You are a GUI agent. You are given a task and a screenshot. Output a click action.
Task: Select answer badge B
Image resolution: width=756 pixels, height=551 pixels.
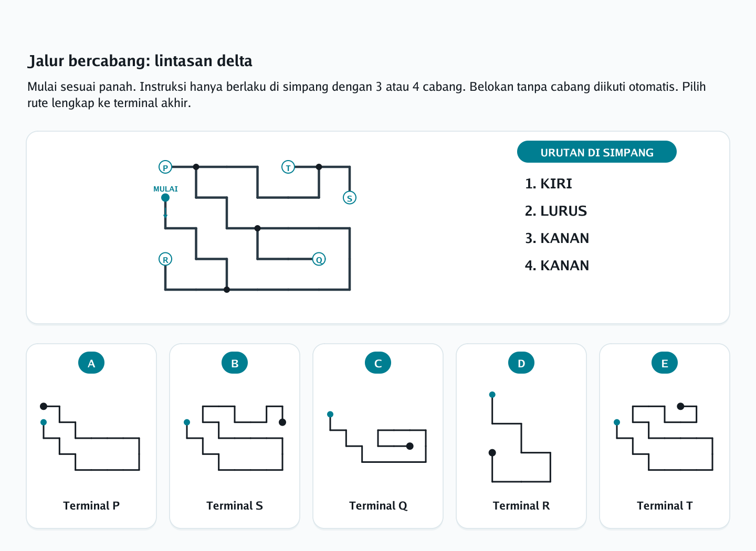235,363
